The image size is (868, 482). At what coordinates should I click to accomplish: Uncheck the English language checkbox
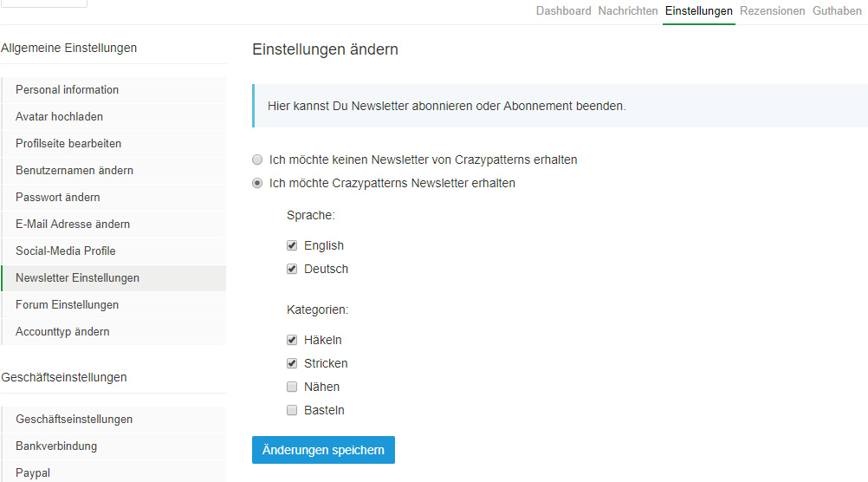click(292, 246)
